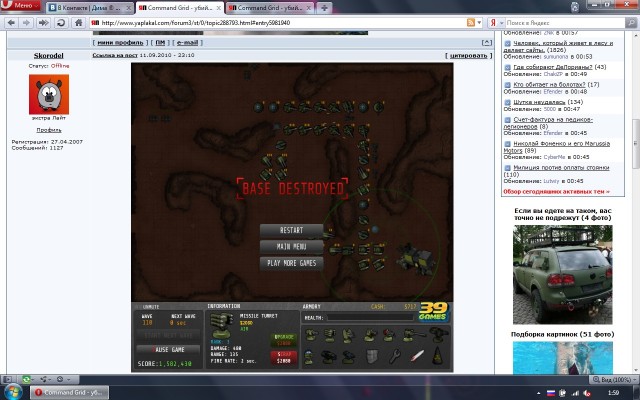
Task: Click the green UPGRADE turret button
Action: pyautogui.click(x=284, y=340)
